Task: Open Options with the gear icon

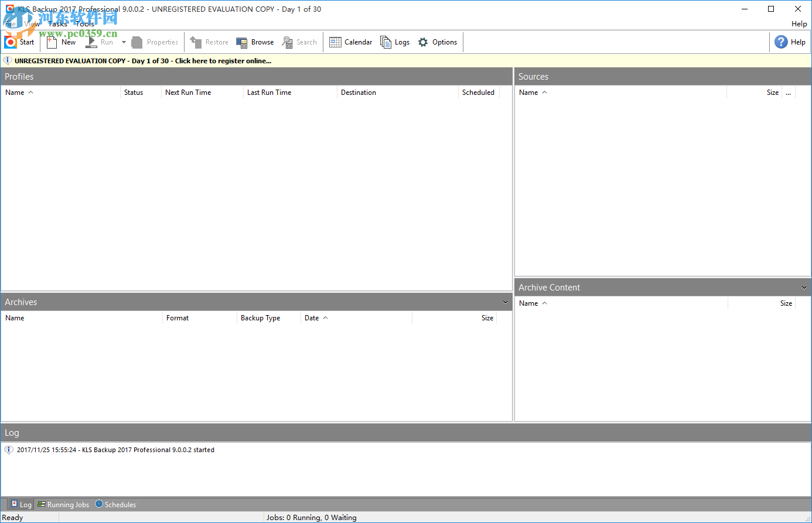Action: 438,42
